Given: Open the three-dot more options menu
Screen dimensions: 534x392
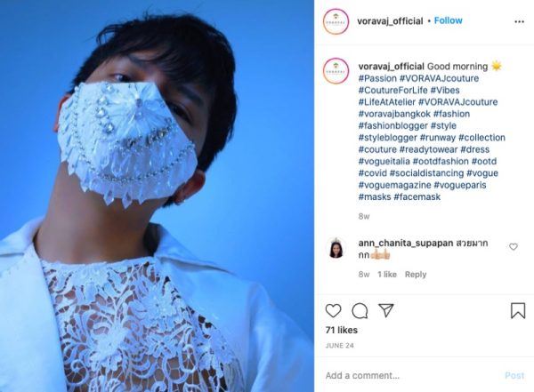Looking at the screenshot, I should coord(519,21).
